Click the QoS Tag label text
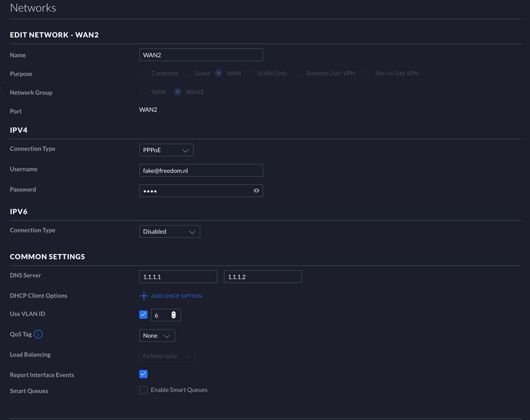This screenshot has height=420, width=530. pyautogui.click(x=21, y=334)
